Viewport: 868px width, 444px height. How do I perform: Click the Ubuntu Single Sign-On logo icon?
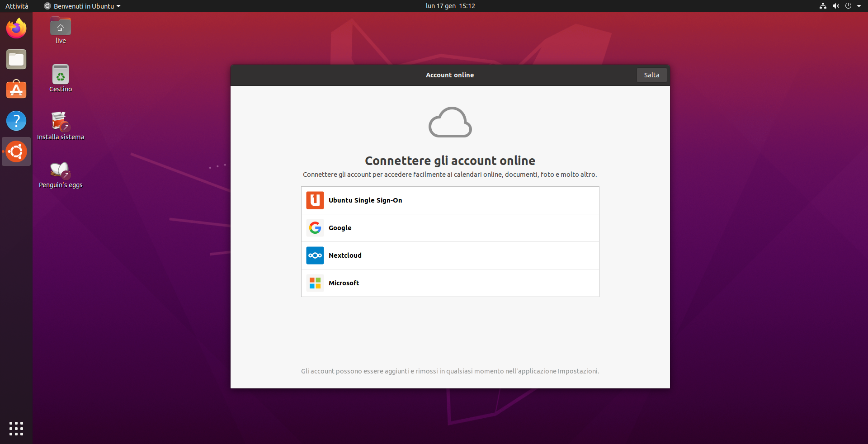tap(315, 200)
